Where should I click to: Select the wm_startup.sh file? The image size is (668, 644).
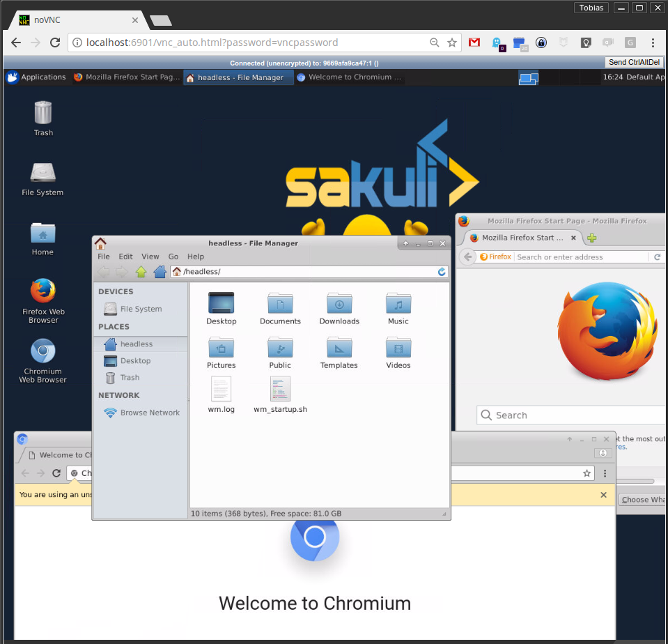pos(280,395)
